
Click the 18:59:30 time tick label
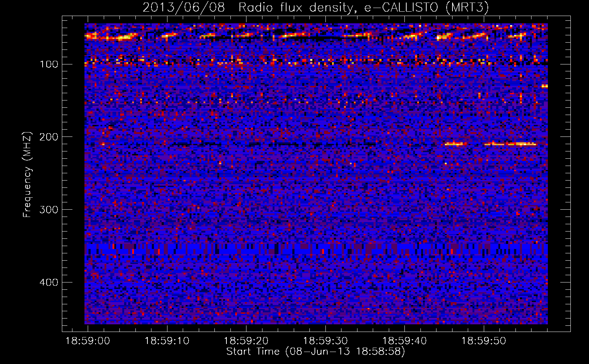(x=325, y=341)
